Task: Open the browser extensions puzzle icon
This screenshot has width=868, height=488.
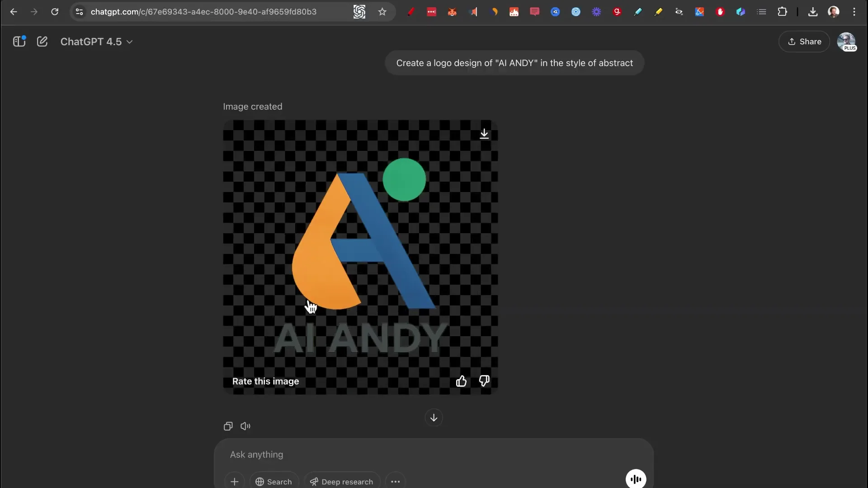Action: click(x=783, y=12)
